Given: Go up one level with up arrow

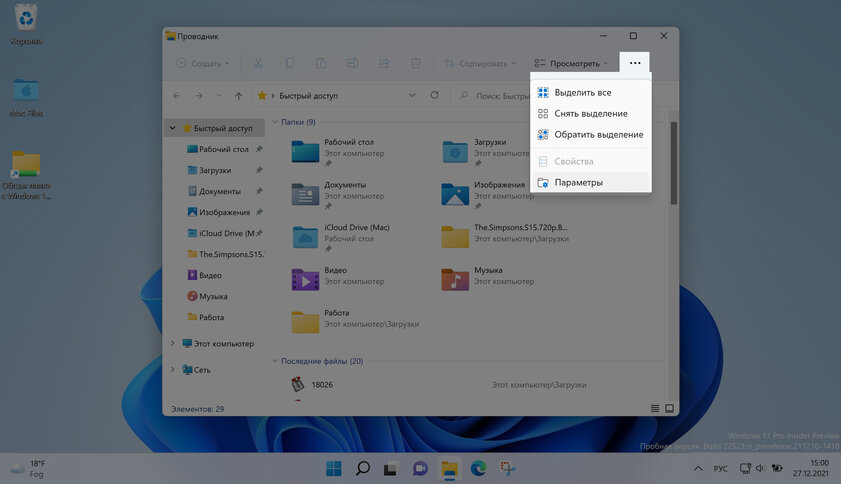Looking at the screenshot, I should pyautogui.click(x=239, y=96).
